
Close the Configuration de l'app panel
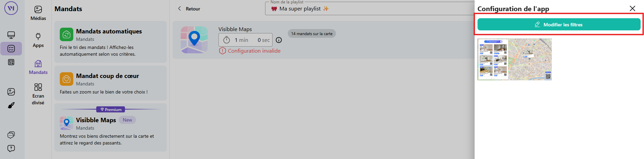632,8
